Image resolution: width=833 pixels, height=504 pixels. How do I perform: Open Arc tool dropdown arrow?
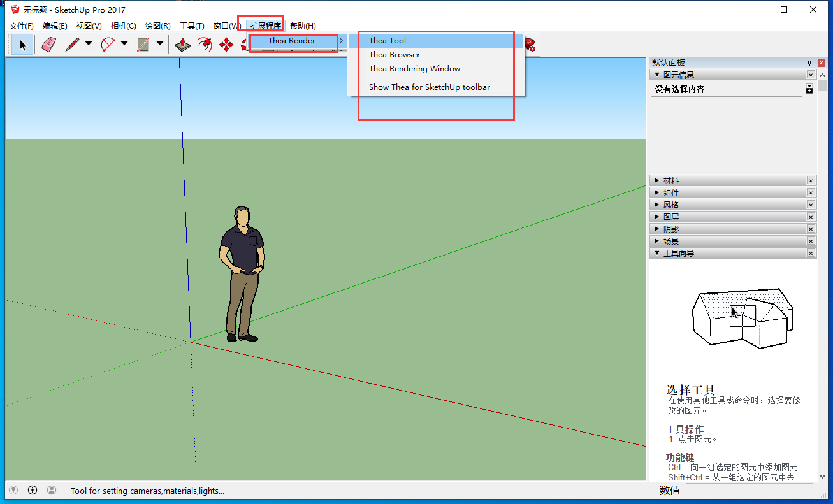pos(124,45)
